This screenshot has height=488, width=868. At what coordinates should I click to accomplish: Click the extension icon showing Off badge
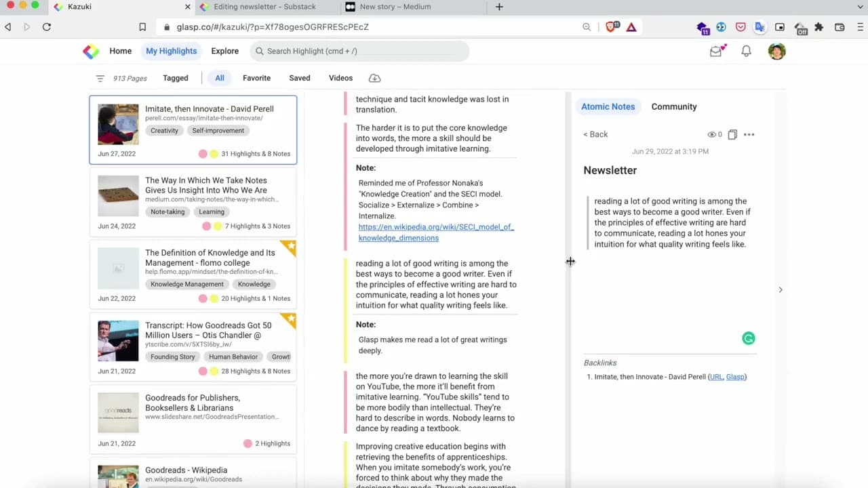click(x=800, y=28)
